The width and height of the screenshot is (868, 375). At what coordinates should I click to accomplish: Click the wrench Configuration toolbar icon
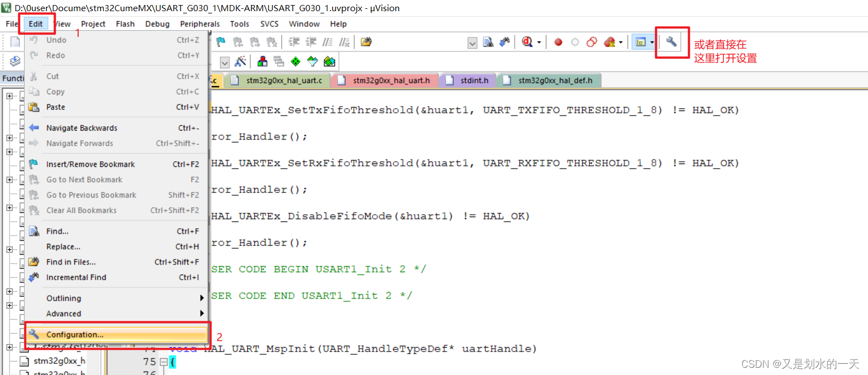tap(672, 42)
